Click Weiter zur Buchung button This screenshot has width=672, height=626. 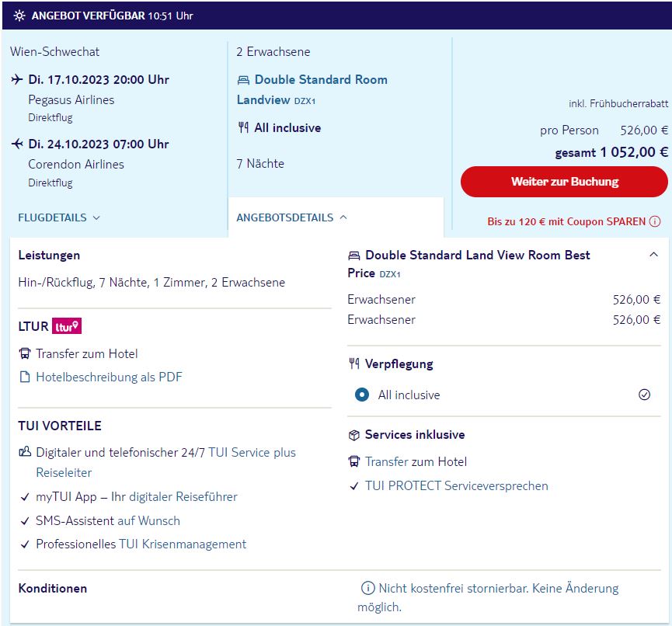pyautogui.click(x=564, y=182)
